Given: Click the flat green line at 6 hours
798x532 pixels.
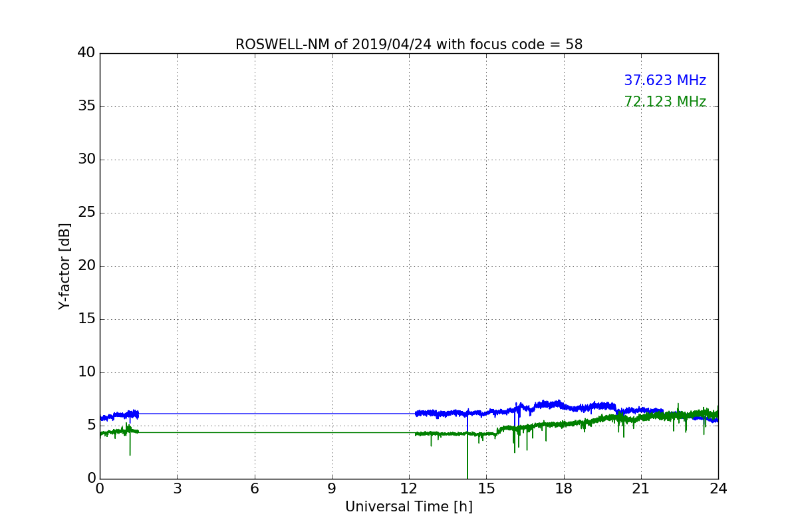Looking at the screenshot, I should [x=255, y=432].
